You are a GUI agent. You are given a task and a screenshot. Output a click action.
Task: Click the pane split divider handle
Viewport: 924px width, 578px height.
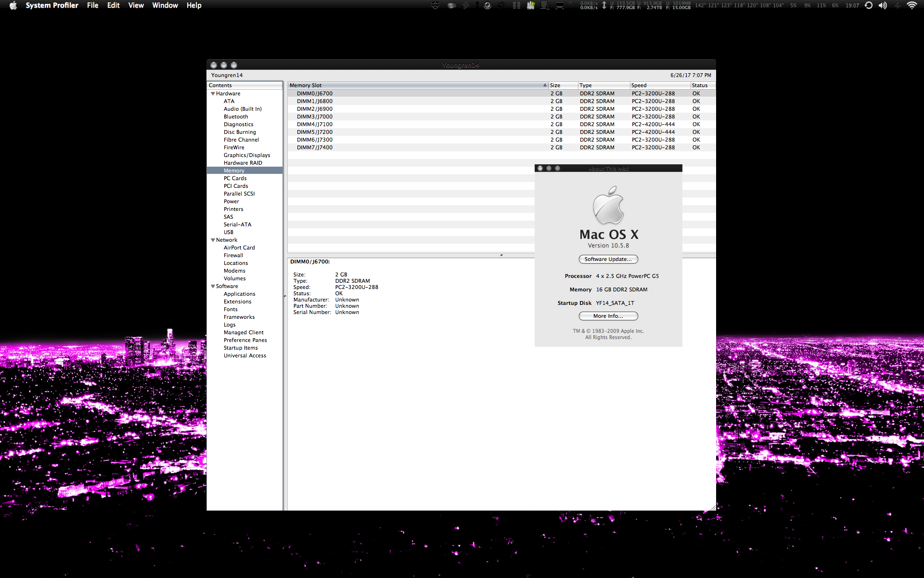(501, 255)
